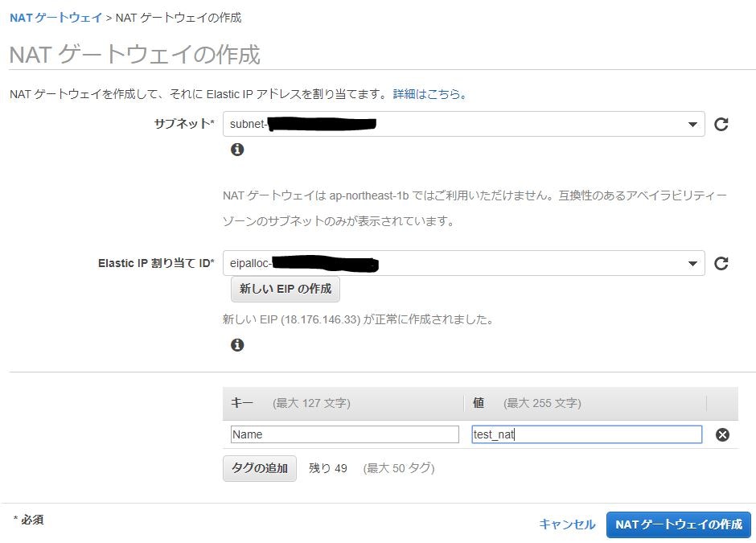This screenshot has width=756, height=543.
Task: Click the 値 column header
Action: point(479,403)
